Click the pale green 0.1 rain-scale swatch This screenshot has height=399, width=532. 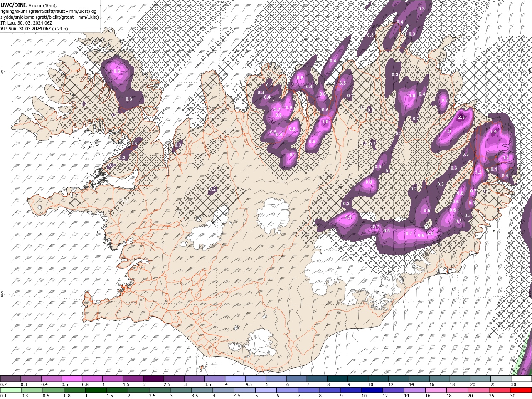11,390
